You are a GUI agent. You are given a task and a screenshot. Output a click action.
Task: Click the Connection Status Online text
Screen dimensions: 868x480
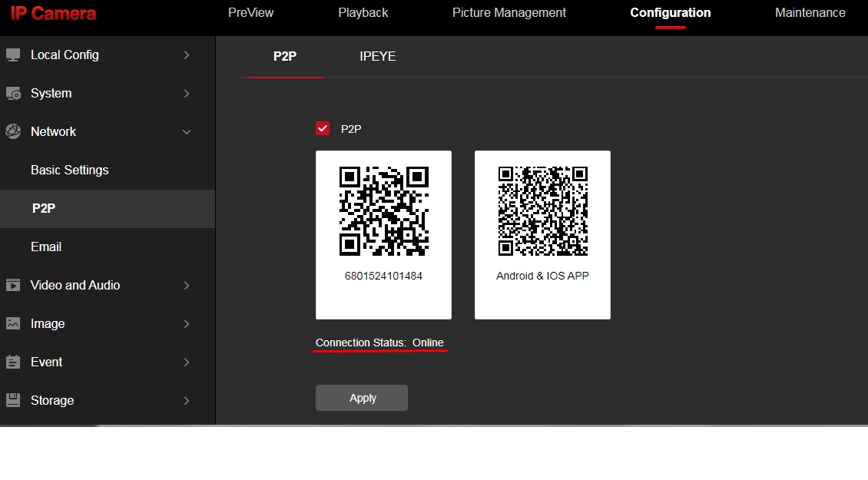coord(379,343)
